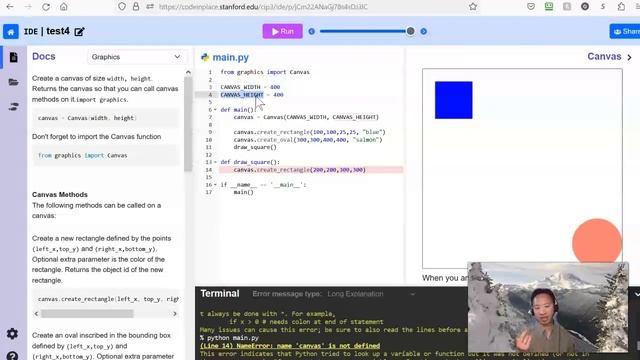Click the browser home icon
Image resolution: width=640 pixels, height=360 pixels.
[64, 7]
